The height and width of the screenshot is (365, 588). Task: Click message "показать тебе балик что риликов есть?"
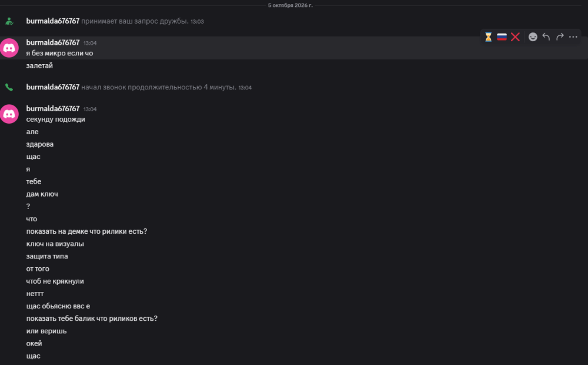point(92,318)
